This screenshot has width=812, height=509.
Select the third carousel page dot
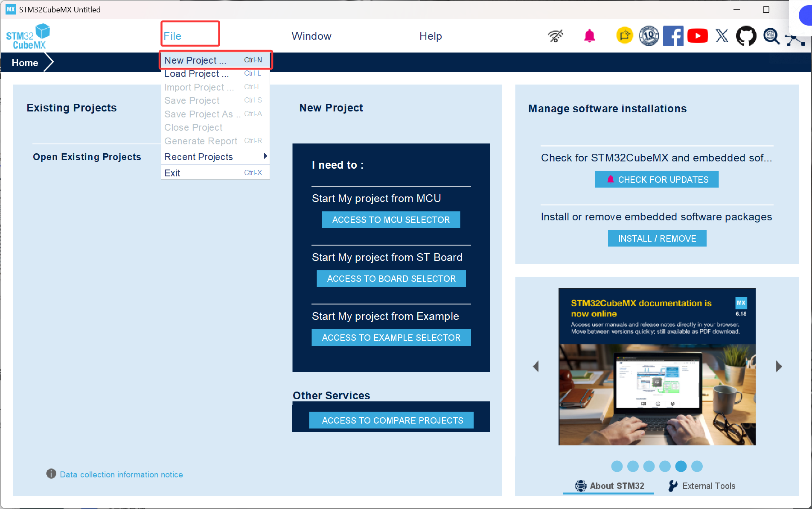pyautogui.click(x=649, y=466)
